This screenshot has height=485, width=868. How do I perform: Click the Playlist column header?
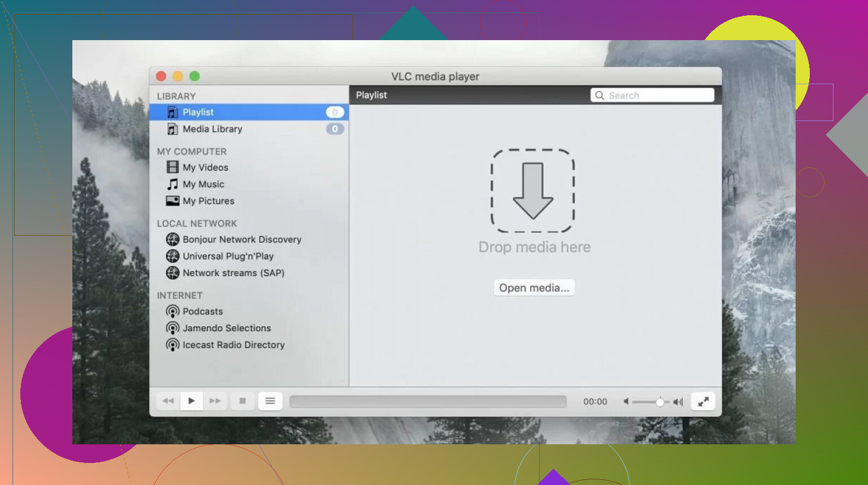click(371, 95)
